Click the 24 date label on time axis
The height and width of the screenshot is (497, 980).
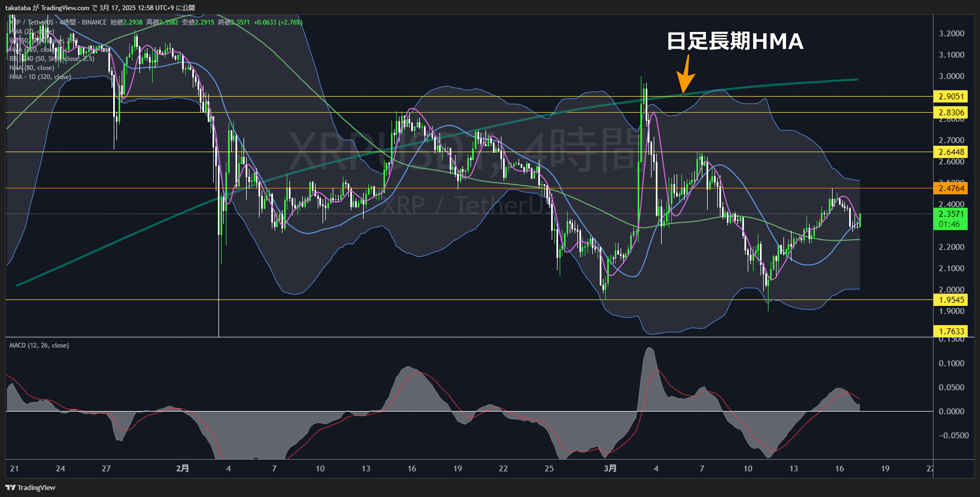coord(60,469)
